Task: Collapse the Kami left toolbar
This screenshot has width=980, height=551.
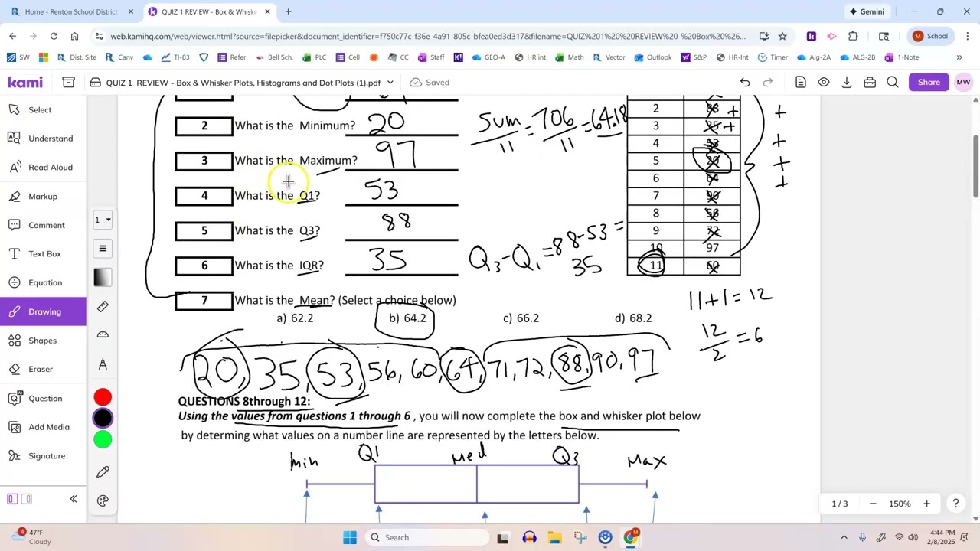Action: click(x=73, y=499)
